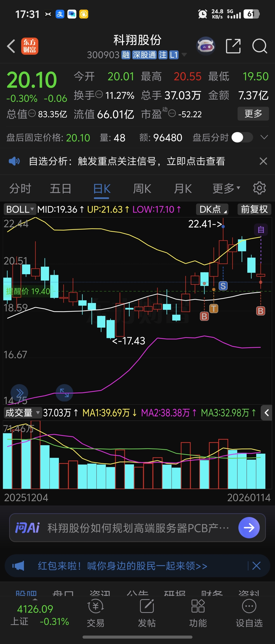Open the AI question about PCB
The width and height of the screenshot is (275, 644).
coord(138,528)
